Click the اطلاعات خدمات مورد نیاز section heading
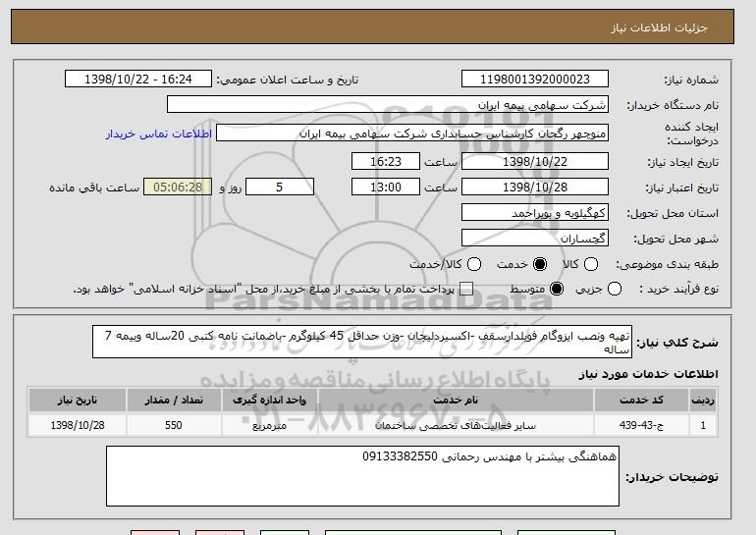756x535 pixels. pos(648,374)
